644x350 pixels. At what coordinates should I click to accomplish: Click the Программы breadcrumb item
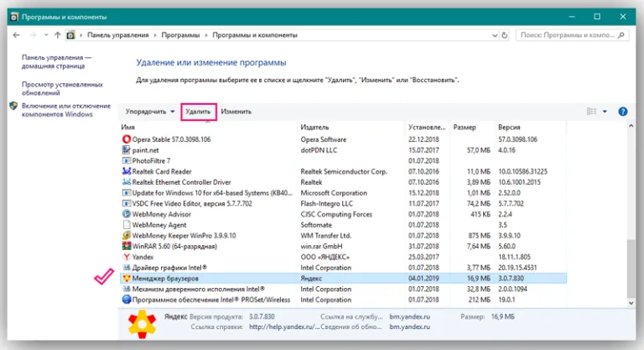pos(180,35)
